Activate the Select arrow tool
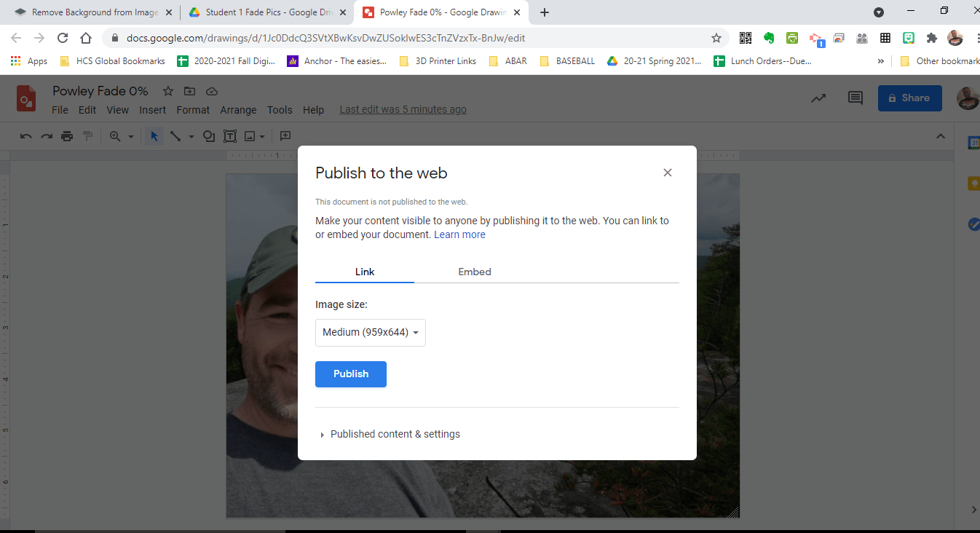Screen dimensions: 980x533 coord(154,135)
